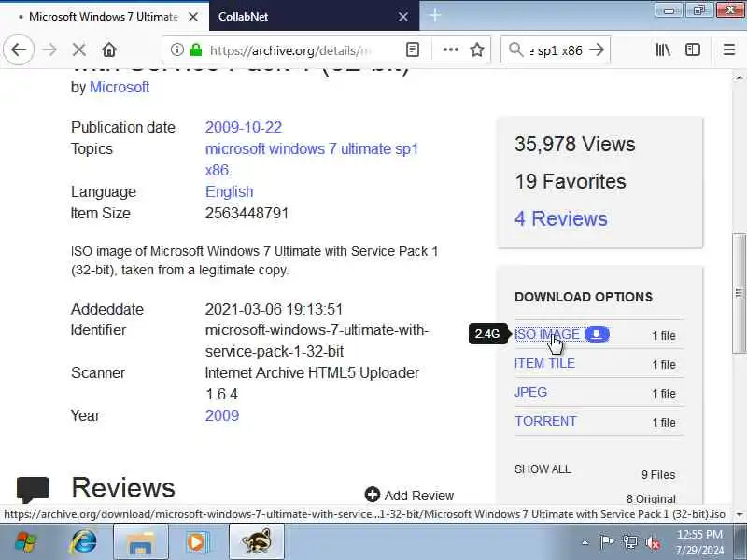This screenshot has width=747, height=560.
Task: Open the JPEG download option
Action: (530, 392)
